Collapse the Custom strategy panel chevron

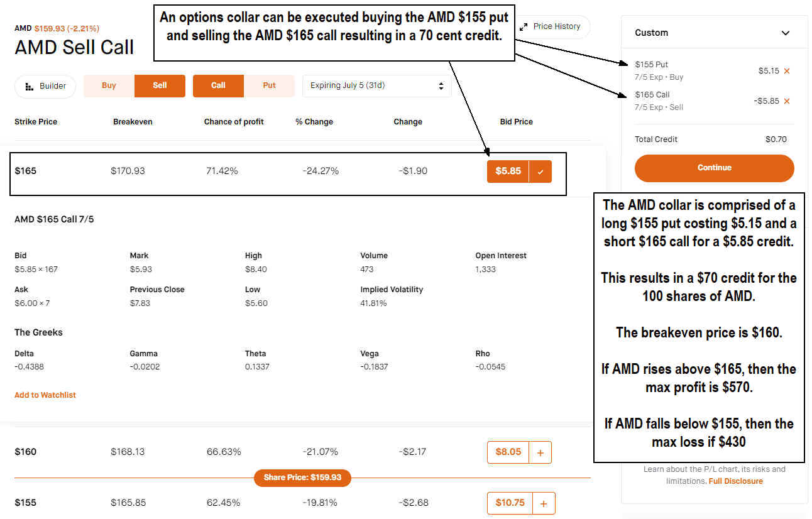click(785, 33)
